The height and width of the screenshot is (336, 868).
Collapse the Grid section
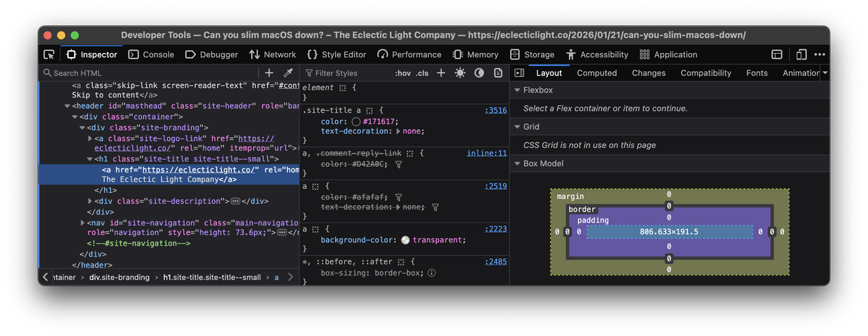tap(517, 127)
